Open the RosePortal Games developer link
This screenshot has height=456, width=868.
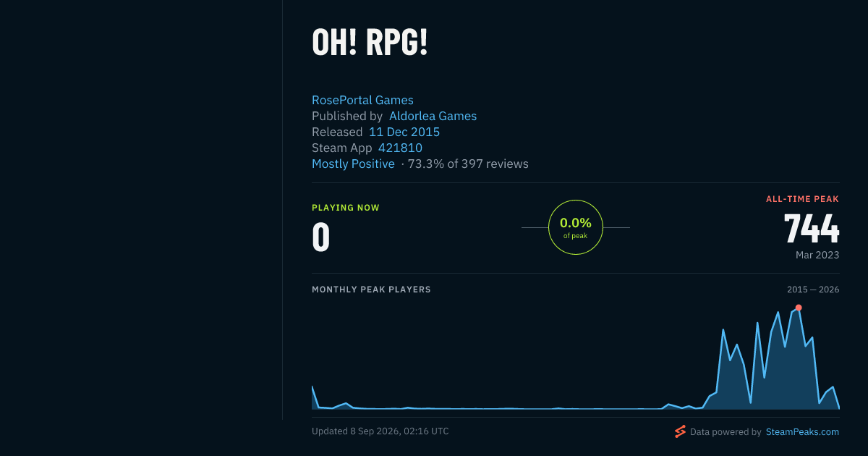pyautogui.click(x=362, y=100)
